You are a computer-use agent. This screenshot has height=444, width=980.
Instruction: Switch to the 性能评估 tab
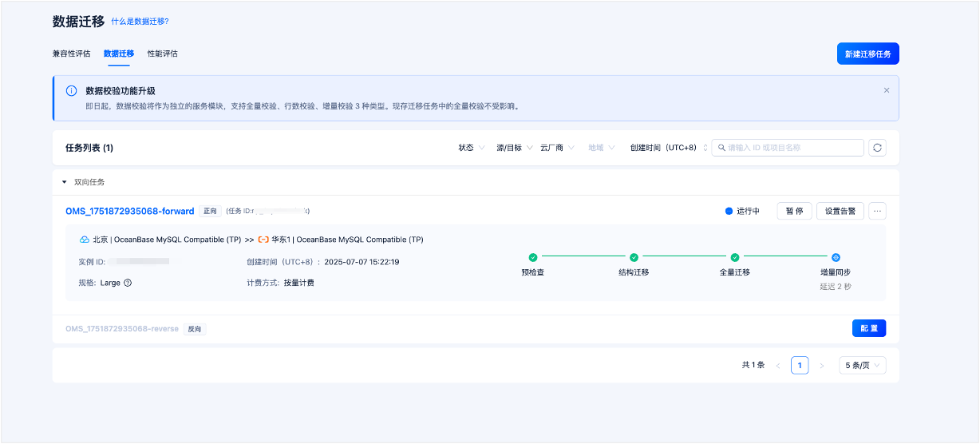(x=163, y=54)
